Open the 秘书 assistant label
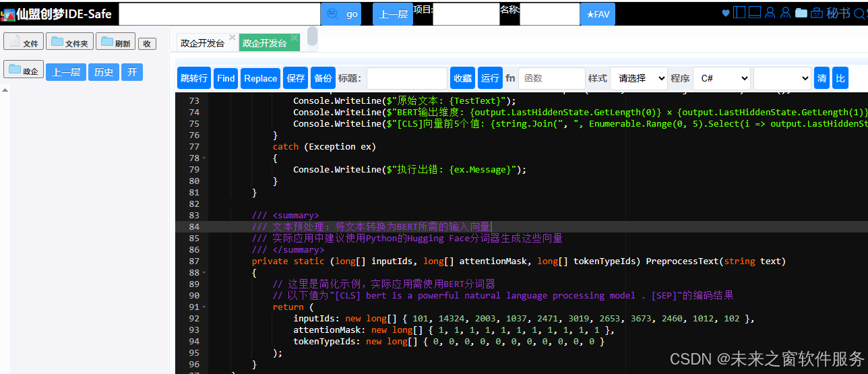The height and width of the screenshot is (374, 868). click(838, 13)
